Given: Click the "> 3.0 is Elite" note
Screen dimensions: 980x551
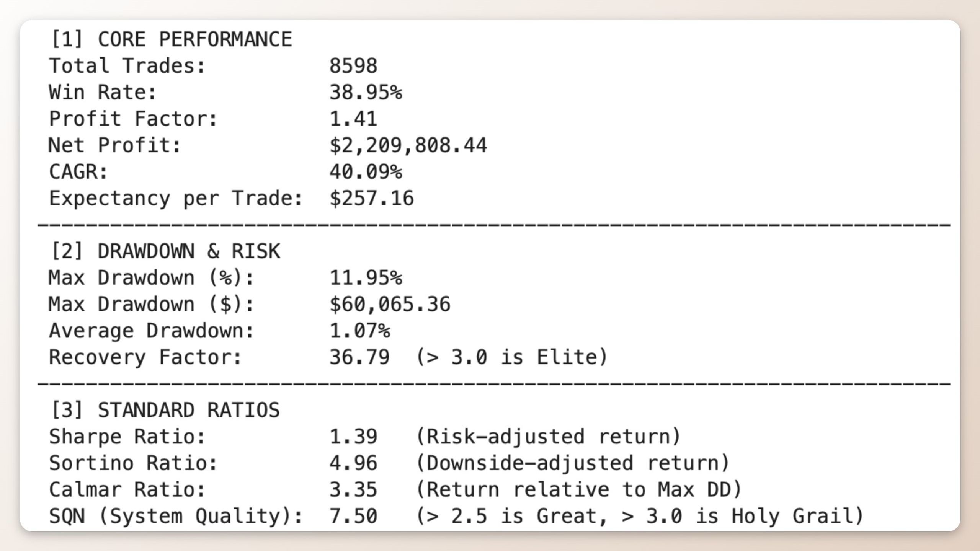Looking at the screenshot, I should point(511,357).
